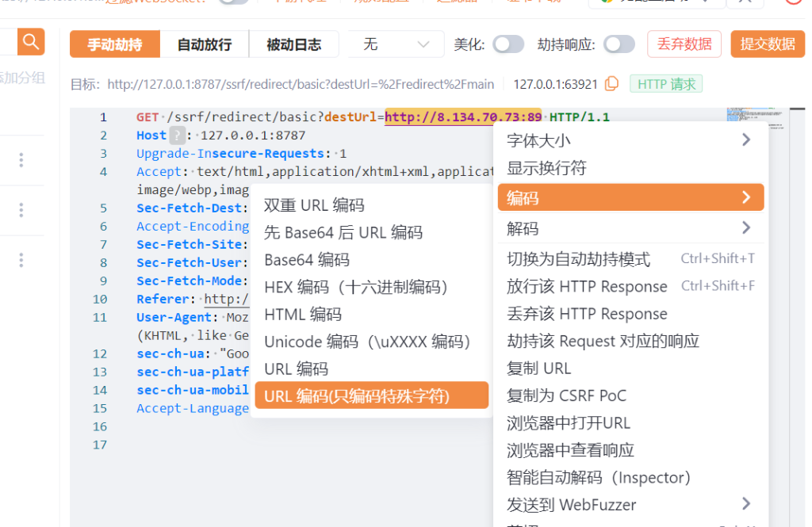Switch to the 自动放行 tab
This screenshot has height=527, width=812.
click(x=205, y=44)
